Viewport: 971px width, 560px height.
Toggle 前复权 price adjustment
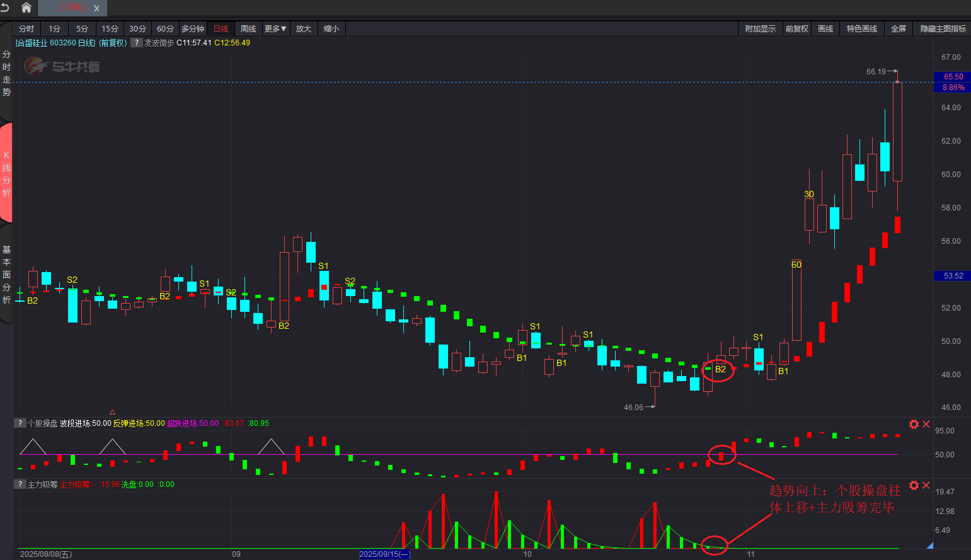click(796, 29)
